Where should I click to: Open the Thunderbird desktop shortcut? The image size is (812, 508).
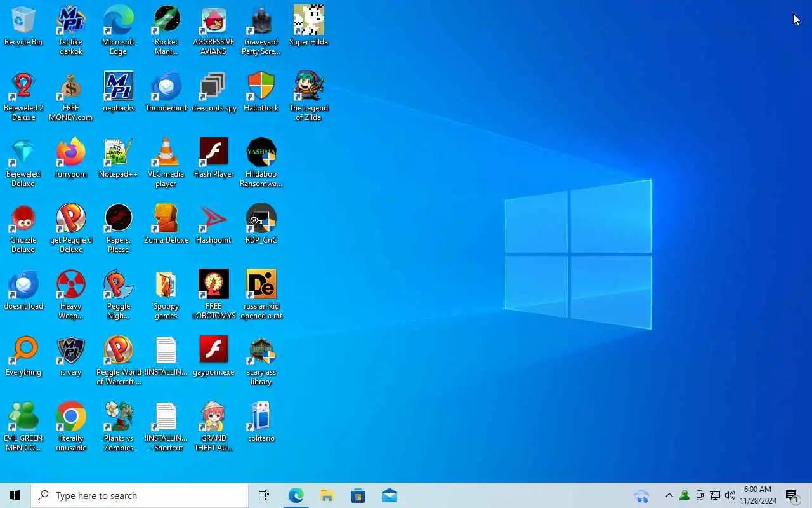click(x=166, y=93)
